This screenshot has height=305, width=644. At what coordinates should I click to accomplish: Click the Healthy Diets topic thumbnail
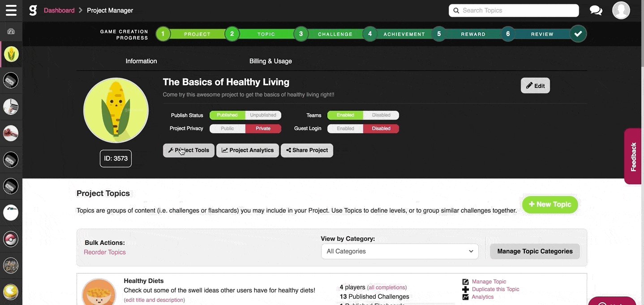(99, 292)
